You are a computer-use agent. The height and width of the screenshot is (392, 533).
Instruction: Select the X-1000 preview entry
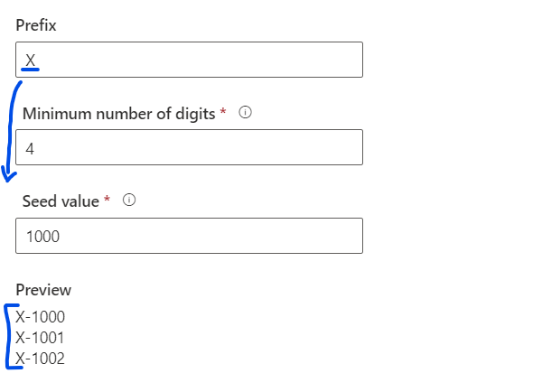[x=40, y=317]
